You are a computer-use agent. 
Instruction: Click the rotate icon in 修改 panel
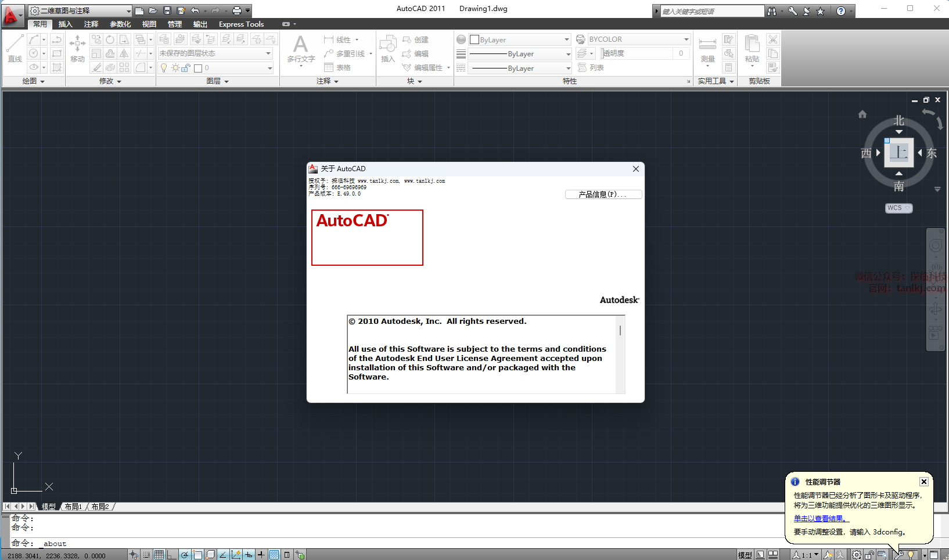[x=110, y=39]
